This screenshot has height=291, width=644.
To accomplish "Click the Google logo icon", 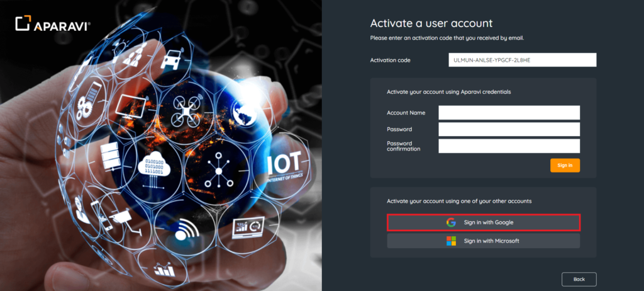I will click(x=451, y=222).
